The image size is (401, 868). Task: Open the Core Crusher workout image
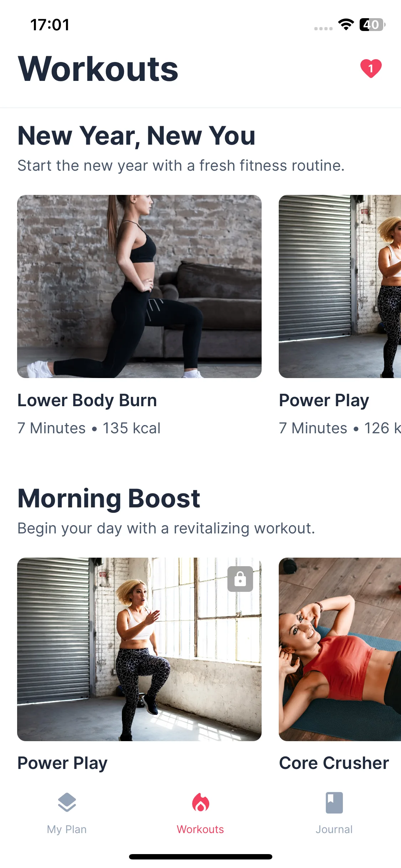340,649
